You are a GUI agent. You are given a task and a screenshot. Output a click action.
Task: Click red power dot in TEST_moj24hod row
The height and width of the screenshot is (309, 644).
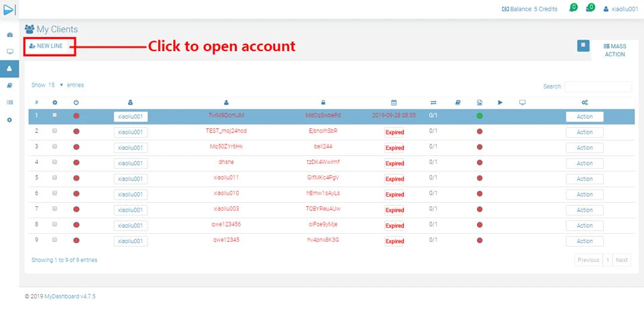click(76, 132)
